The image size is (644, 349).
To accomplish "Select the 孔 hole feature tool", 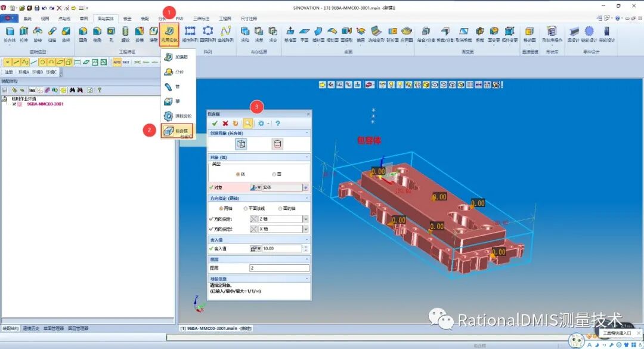I will coord(111,34).
